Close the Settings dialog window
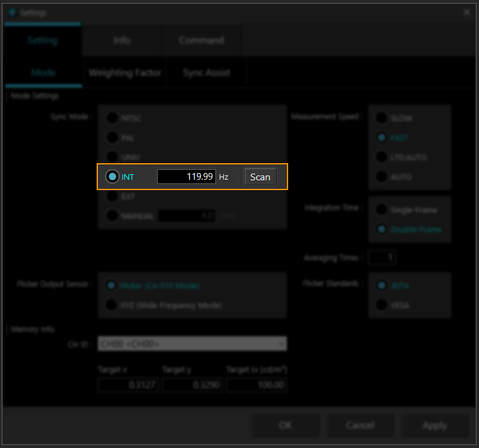This screenshot has width=479, height=448. tap(467, 12)
